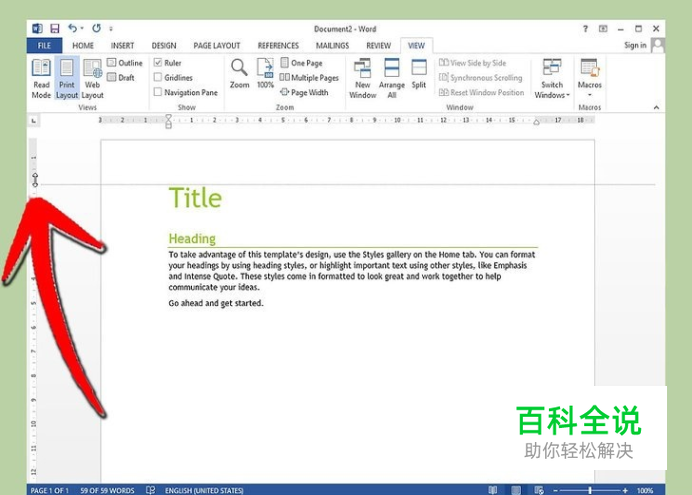Switch to the DESIGN tab
Image resolution: width=692 pixels, height=495 pixels.
click(x=164, y=45)
